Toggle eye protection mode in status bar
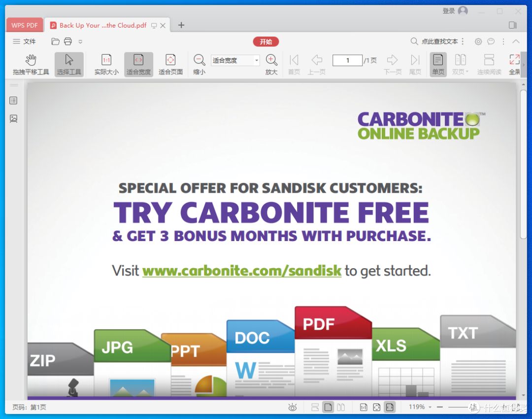The width and height of the screenshot is (532, 419). click(x=293, y=407)
